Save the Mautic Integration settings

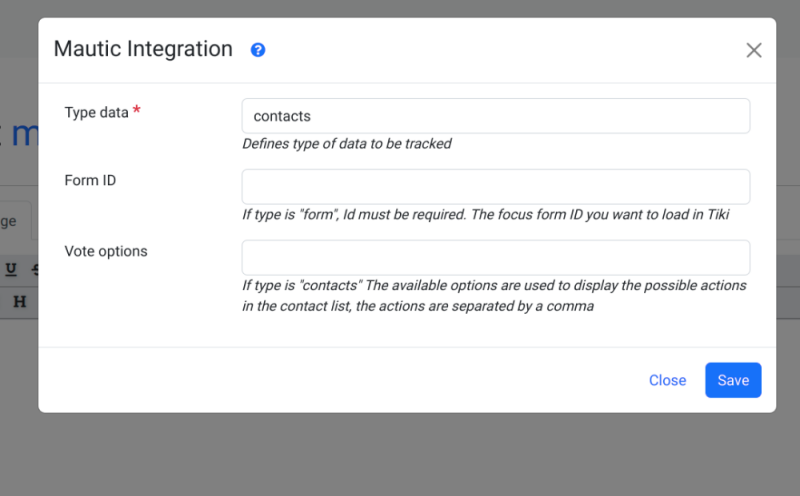[733, 380]
